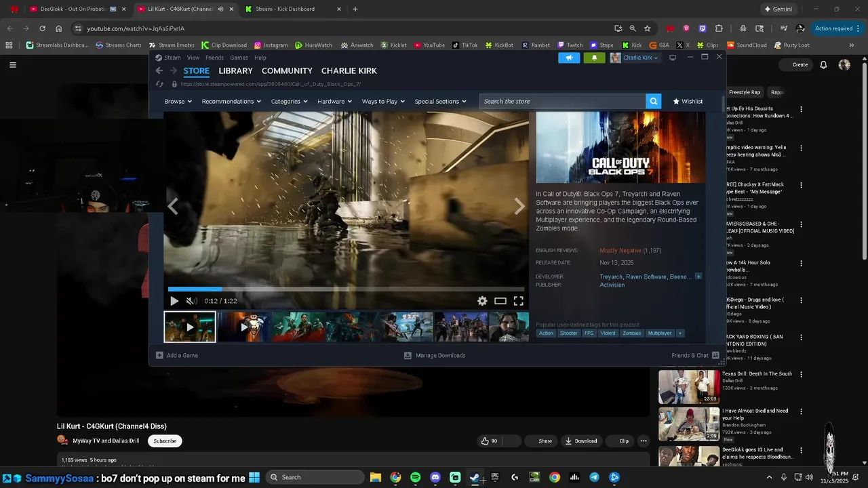Click the Treyarch developer link
Image resolution: width=868 pixels, height=488 pixels.
pos(611,277)
